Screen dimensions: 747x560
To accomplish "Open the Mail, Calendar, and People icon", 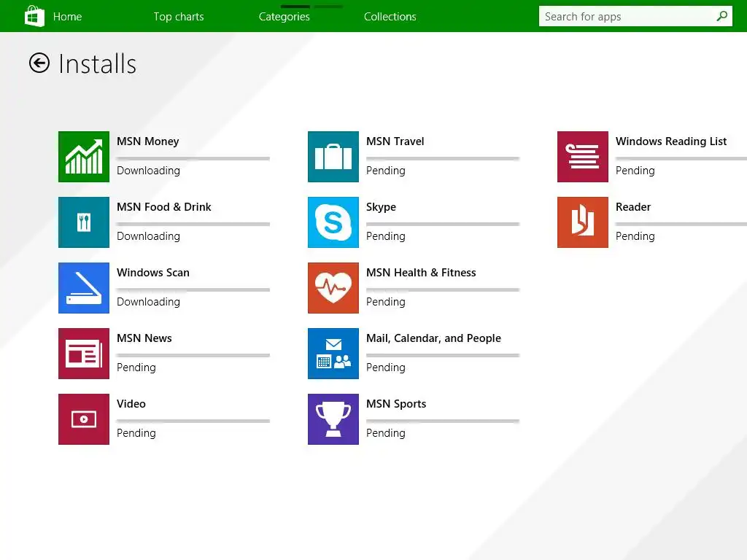I will (x=333, y=354).
